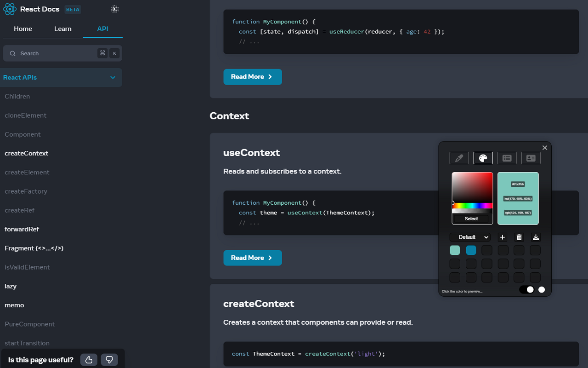588x368 pixels.
Task: Click the K shortcut key badge
Action: click(114, 53)
